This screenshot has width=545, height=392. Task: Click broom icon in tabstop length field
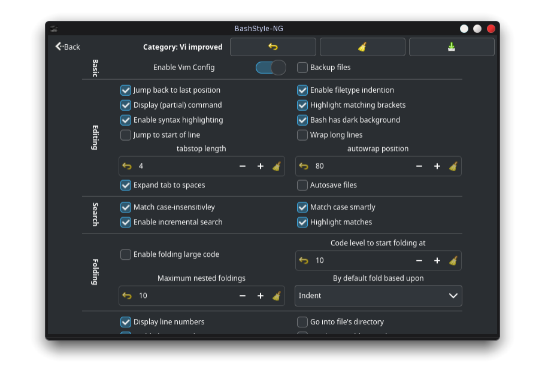(277, 166)
